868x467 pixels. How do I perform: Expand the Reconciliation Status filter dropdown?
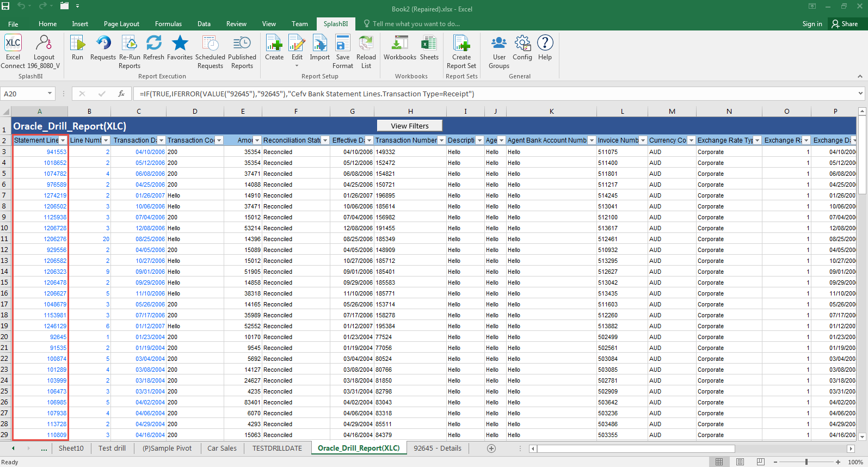325,140
